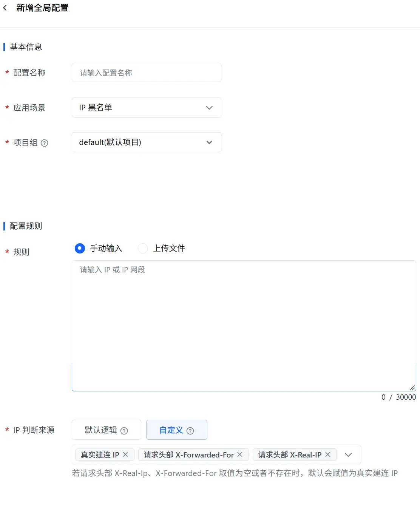Click the hint text about X-Real-Ip defaults
Screen dimensions: 420x527
click(x=235, y=473)
